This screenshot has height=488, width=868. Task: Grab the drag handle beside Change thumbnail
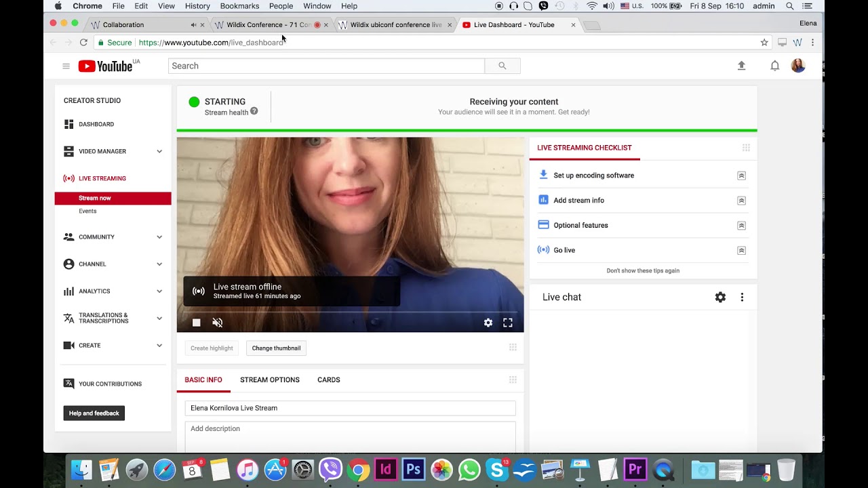(513, 348)
